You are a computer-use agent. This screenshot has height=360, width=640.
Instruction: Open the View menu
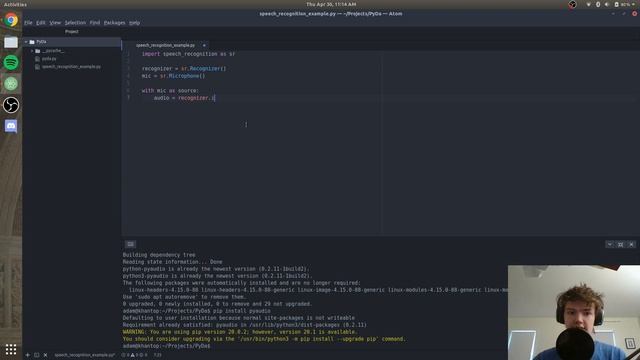click(55, 23)
